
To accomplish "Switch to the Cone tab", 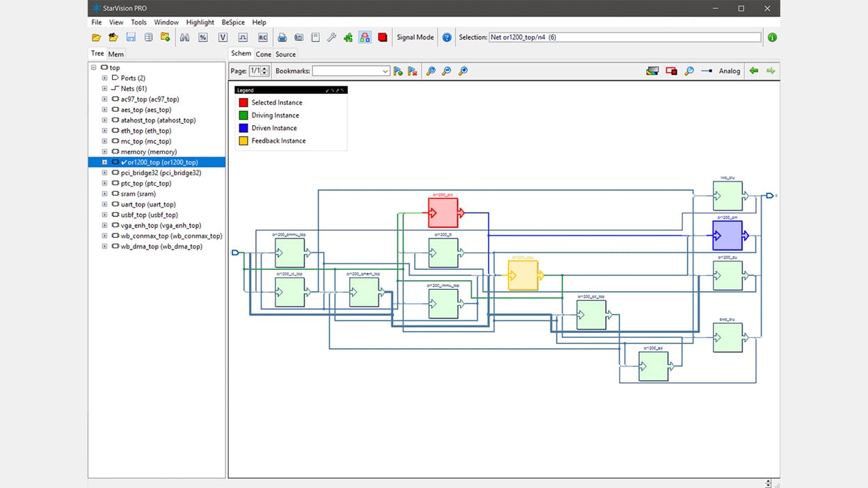I will tap(264, 54).
